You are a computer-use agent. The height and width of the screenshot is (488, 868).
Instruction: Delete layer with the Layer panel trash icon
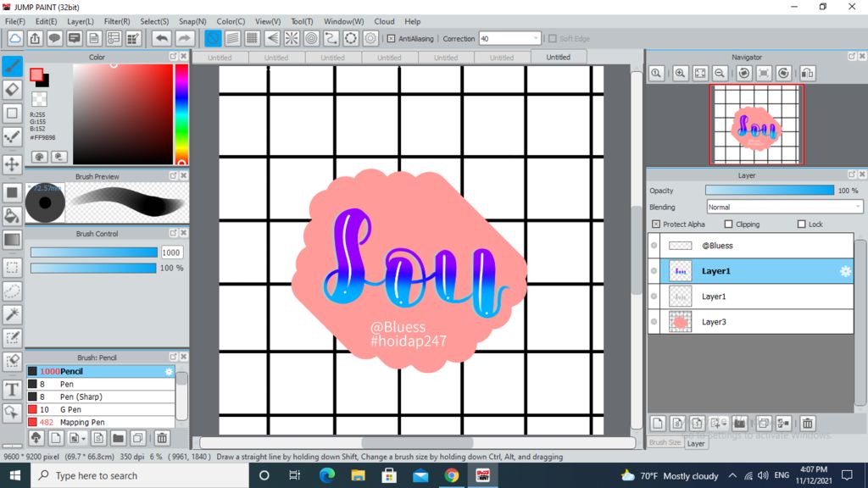coord(808,424)
